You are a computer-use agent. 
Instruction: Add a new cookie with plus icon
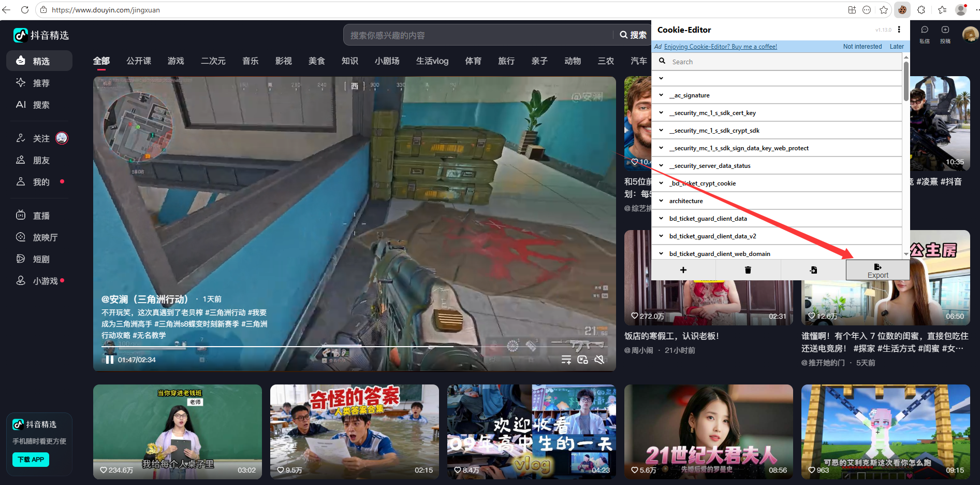click(x=683, y=270)
